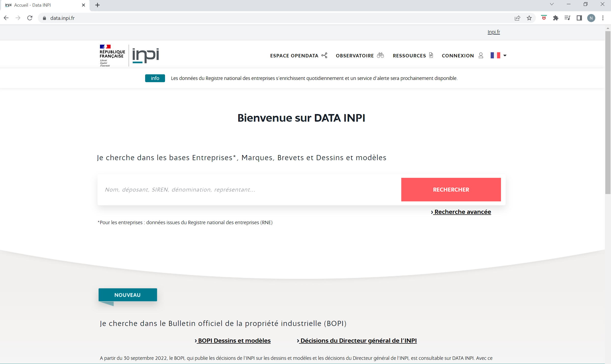The image size is (611, 364).
Task: Close the Accueil - Data INPI tab
Action: tap(83, 5)
